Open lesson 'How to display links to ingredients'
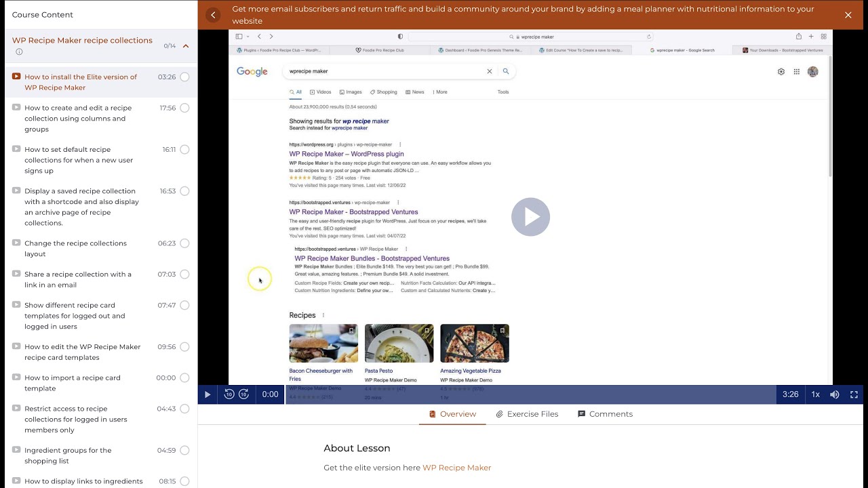Viewport: 868px width, 488px height. pyautogui.click(x=83, y=481)
